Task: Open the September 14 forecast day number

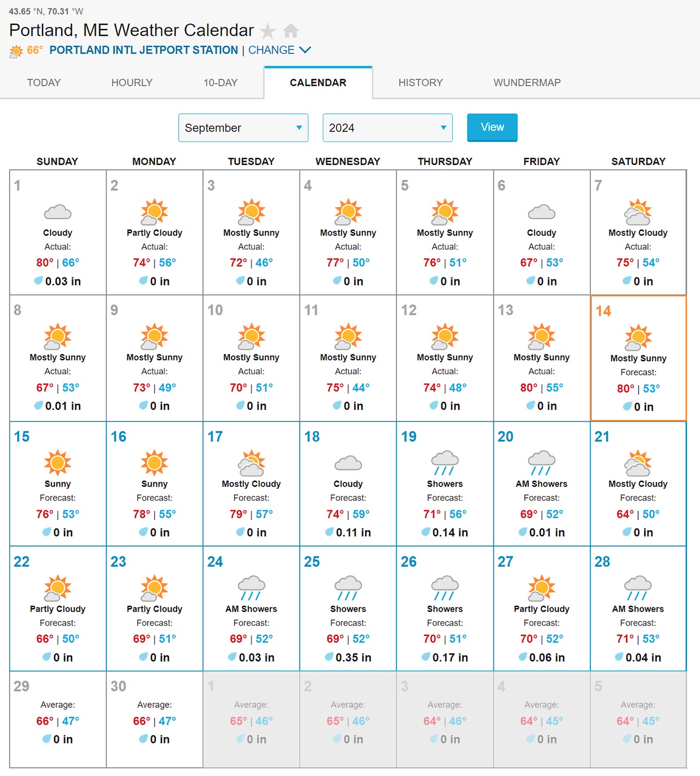Action: (603, 311)
